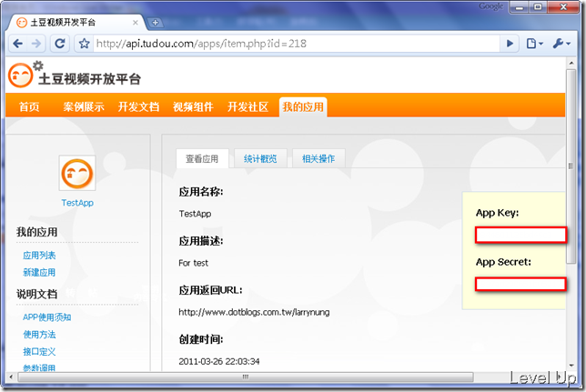Click the Go arrow beside address bar

(510, 44)
